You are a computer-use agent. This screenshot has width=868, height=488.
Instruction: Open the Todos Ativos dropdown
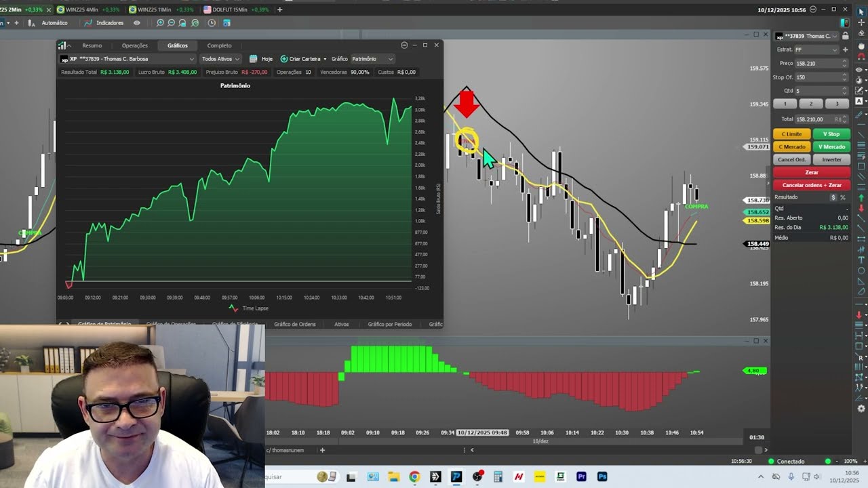click(220, 59)
